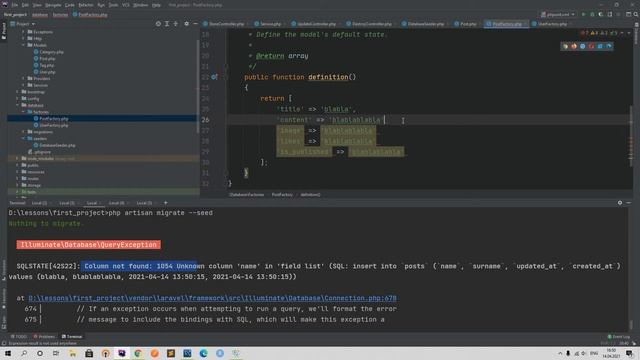Expand the bootstrap folder
640x360 pixels.
point(17,92)
